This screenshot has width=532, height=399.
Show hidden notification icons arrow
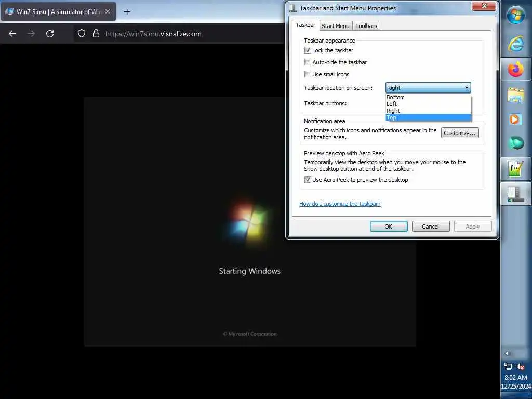point(507,353)
